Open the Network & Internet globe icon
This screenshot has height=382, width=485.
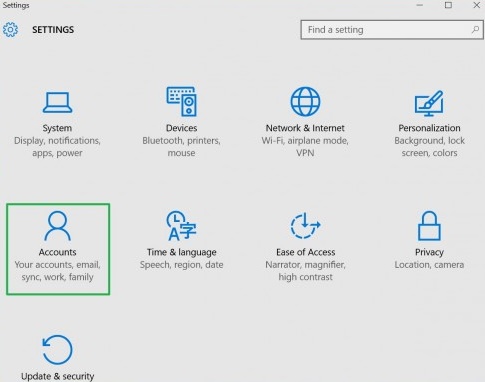point(305,101)
